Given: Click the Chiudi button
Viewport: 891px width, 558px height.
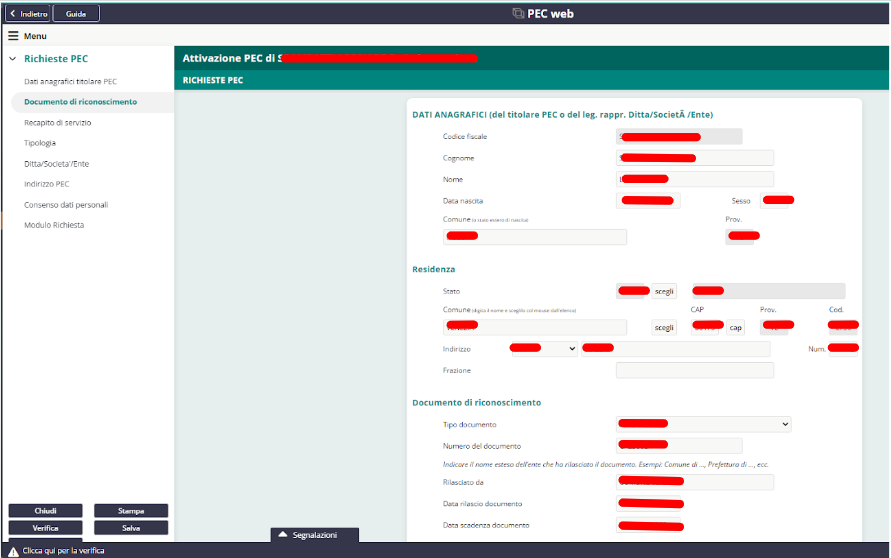Looking at the screenshot, I should [45, 511].
